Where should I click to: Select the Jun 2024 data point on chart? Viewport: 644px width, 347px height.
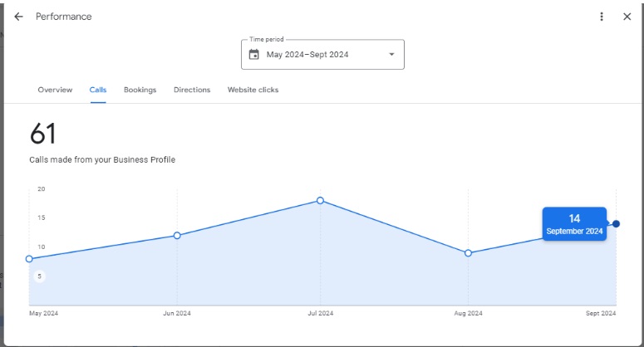coord(177,236)
